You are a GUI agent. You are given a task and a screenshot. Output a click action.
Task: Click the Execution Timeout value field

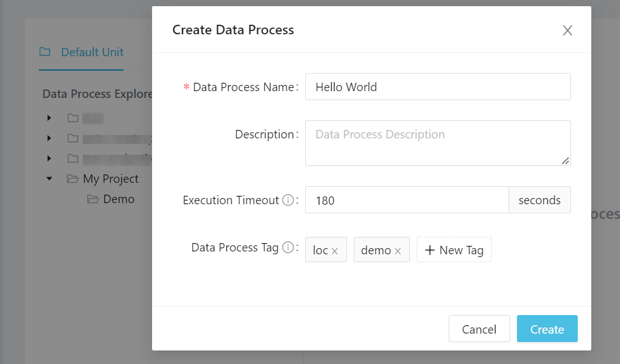[x=407, y=200]
